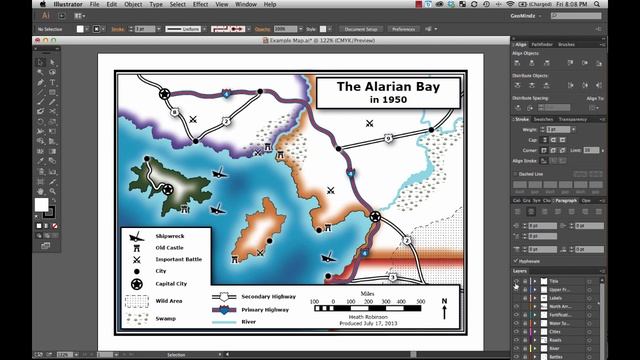Image resolution: width=640 pixels, height=360 pixels.
Task: Open the Align panel options menu
Action: pyautogui.click(x=602, y=44)
